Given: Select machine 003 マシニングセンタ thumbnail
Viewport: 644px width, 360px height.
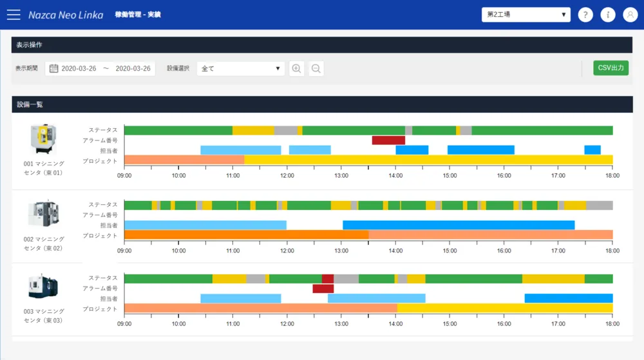Looking at the screenshot, I should (44, 287).
